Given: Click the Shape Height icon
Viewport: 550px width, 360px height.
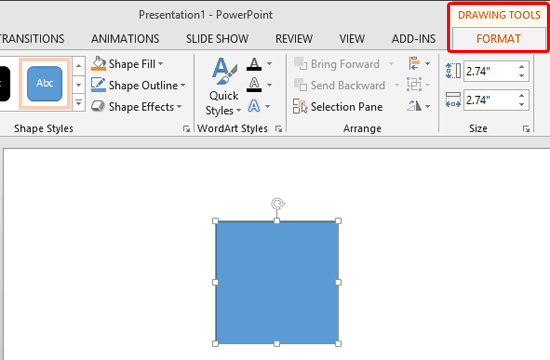Looking at the screenshot, I should (453, 71).
